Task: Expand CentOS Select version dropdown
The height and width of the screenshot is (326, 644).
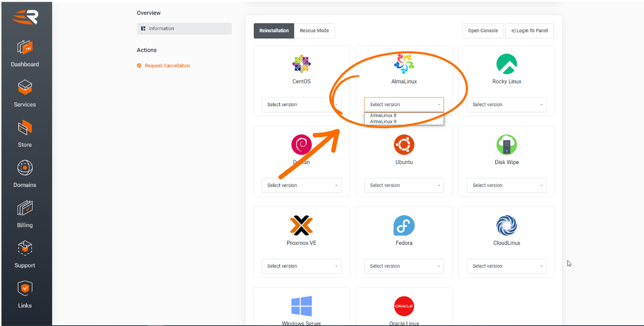Action: pos(301,105)
